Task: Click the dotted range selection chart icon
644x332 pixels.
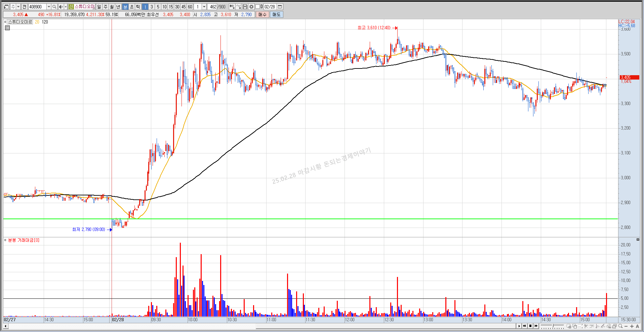Action: (x=580, y=326)
